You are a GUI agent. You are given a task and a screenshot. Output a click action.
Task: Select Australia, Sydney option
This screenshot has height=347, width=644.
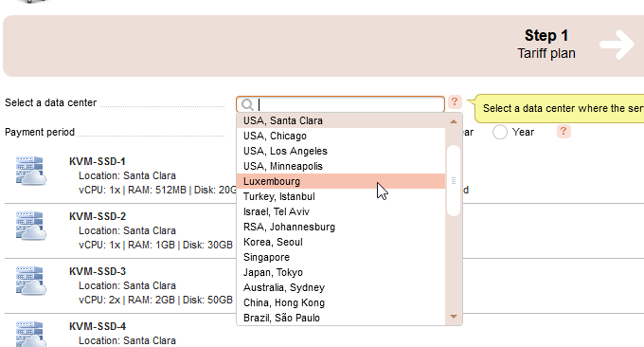[x=341, y=288]
